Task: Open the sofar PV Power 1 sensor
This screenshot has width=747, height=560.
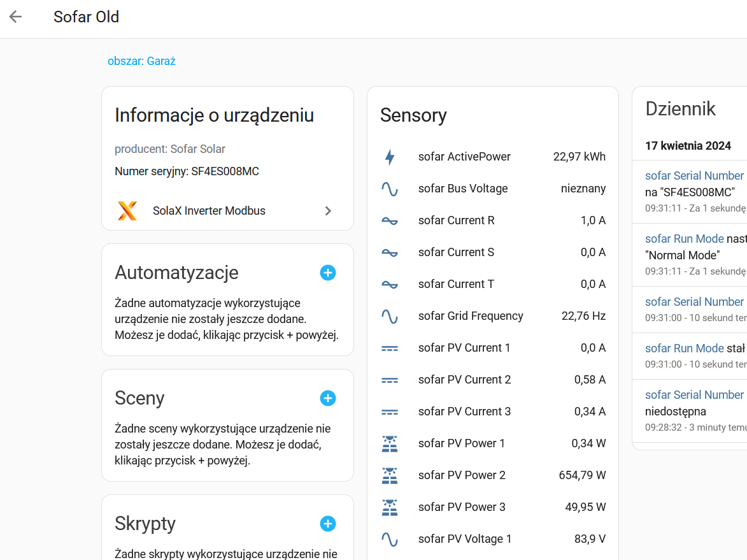Action: [493, 443]
